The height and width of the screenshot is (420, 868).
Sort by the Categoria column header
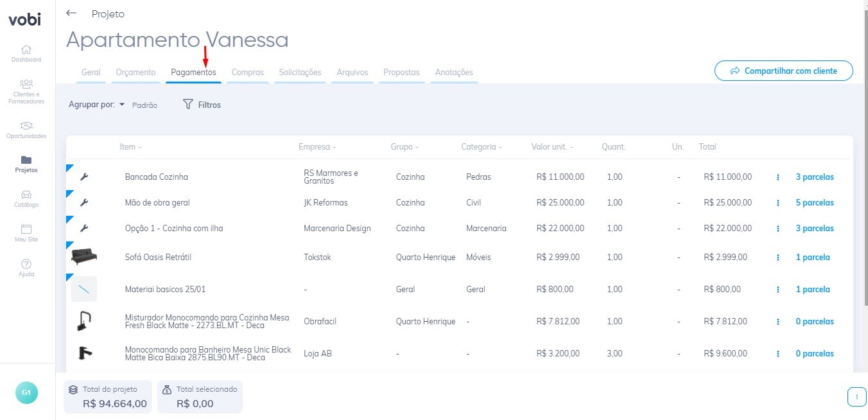482,147
